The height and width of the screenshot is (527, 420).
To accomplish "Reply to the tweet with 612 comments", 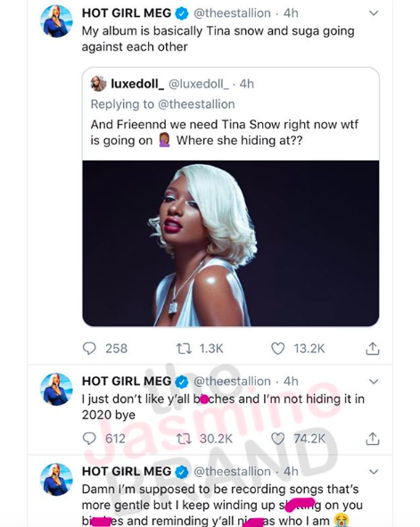I will point(89,439).
